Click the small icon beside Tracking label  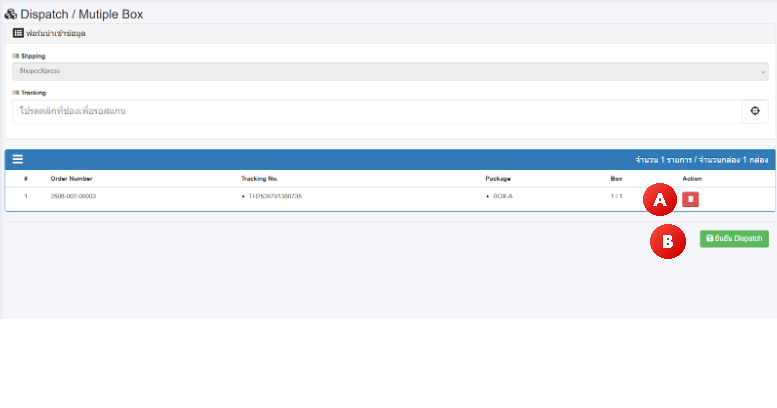click(15, 92)
